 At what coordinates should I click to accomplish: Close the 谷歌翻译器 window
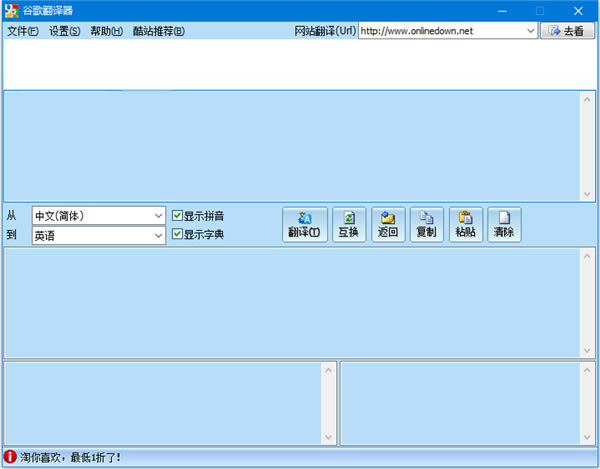(x=578, y=11)
